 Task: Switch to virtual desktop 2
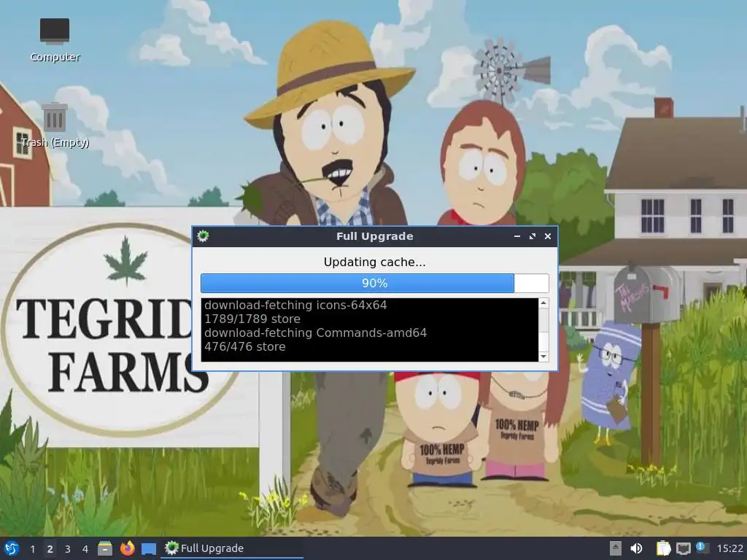(50, 549)
